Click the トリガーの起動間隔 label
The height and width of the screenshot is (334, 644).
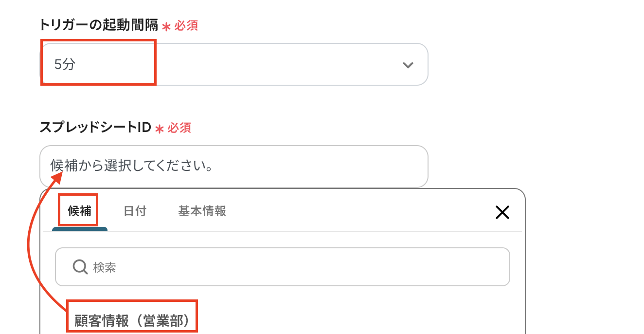point(99,25)
